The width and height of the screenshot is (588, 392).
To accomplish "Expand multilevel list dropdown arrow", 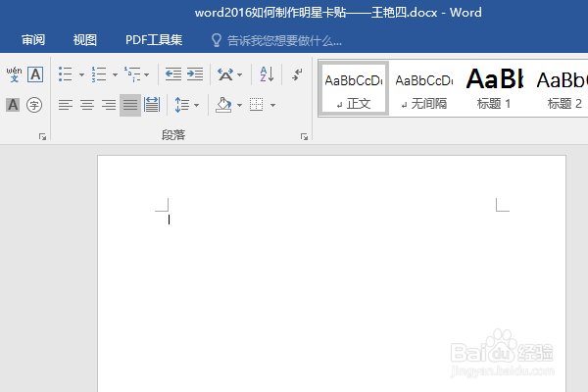I will [x=147, y=74].
